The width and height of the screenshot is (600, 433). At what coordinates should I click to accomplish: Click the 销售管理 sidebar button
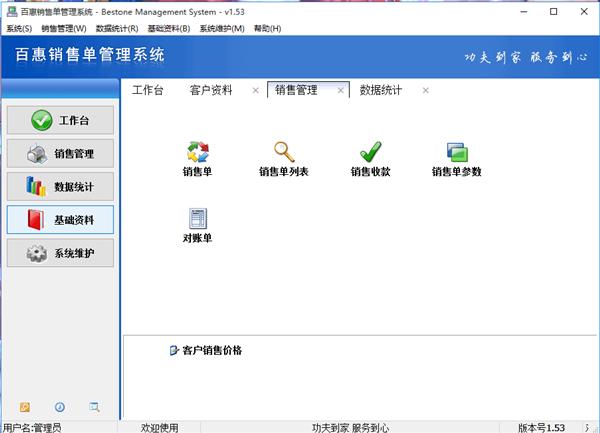click(60, 153)
